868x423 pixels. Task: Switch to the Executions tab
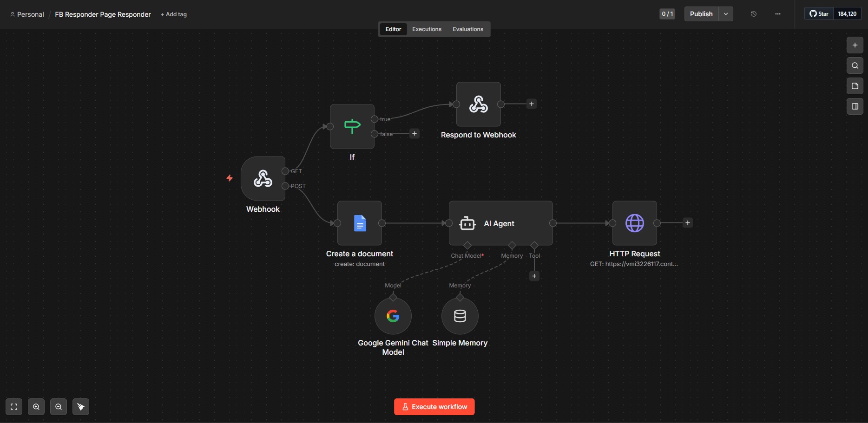(426, 29)
